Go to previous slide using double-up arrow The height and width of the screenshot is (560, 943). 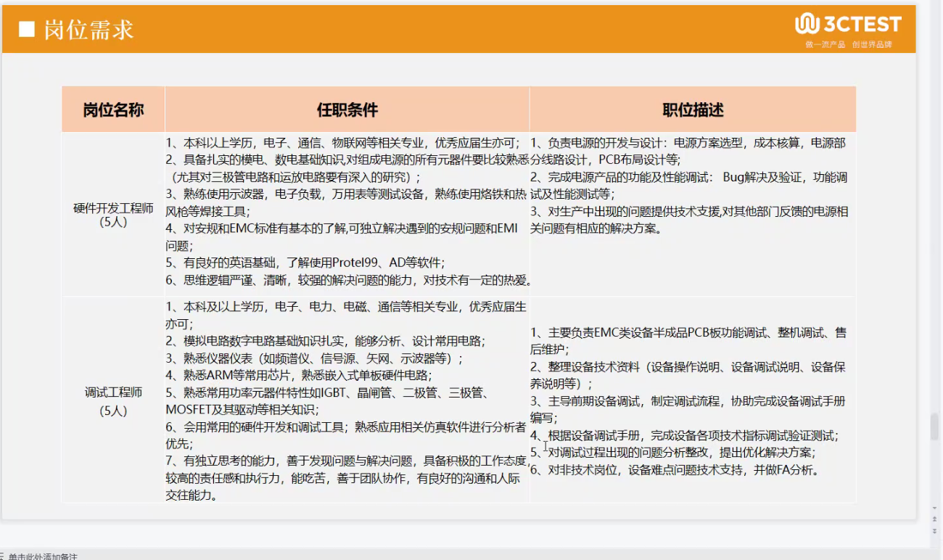(x=934, y=518)
